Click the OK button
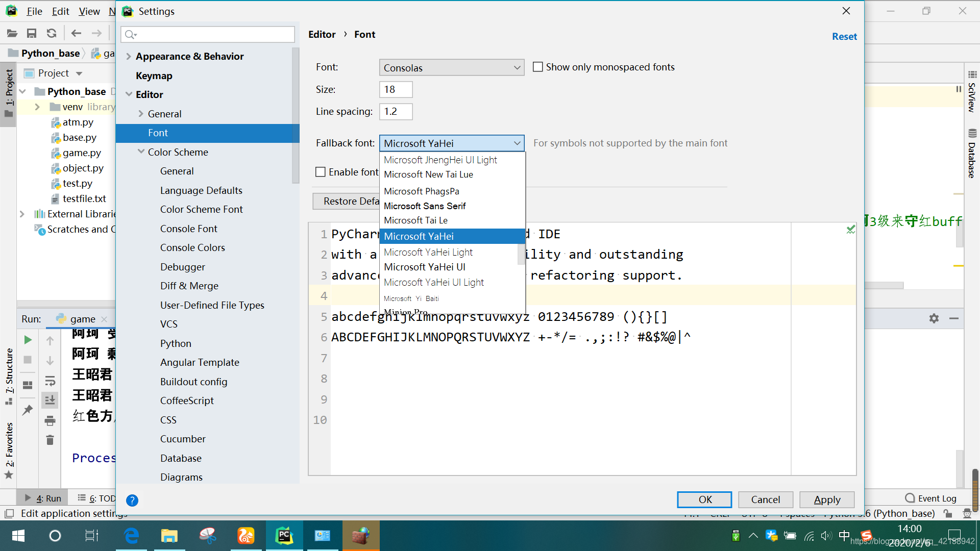This screenshot has width=980, height=551. [x=705, y=499]
